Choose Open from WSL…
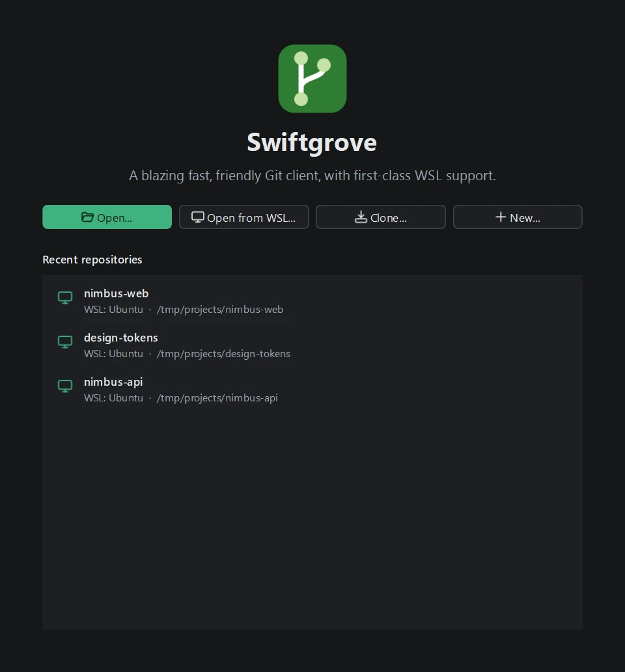The image size is (625, 672). point(243,217)
